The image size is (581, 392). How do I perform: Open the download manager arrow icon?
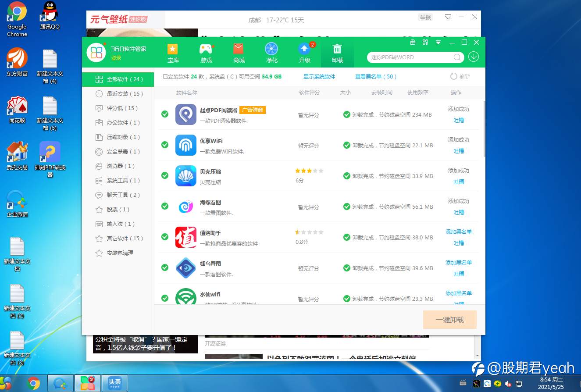[474, 57]
